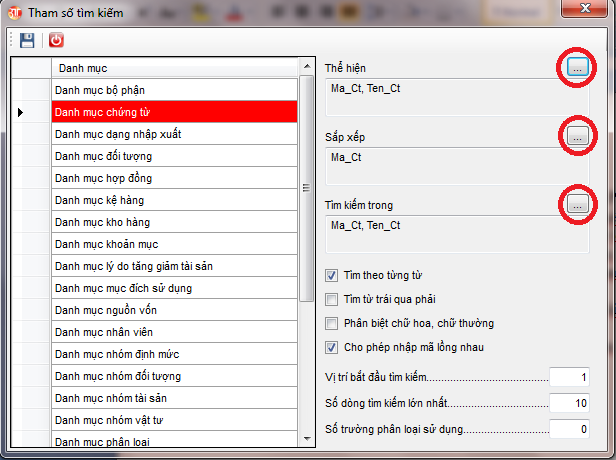Click the Danh mục column header
Screen dimensions: 616x460
(x=174, y=68)
